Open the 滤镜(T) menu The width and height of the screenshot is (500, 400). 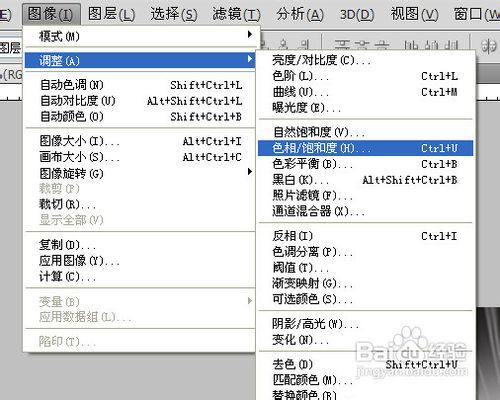pyautogui.click(x=236, y=14)
